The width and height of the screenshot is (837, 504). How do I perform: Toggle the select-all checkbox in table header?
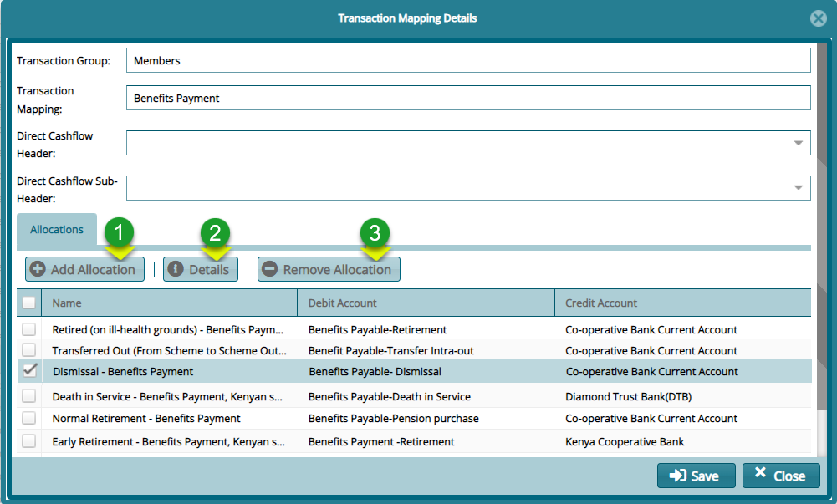tap(28, 303)
